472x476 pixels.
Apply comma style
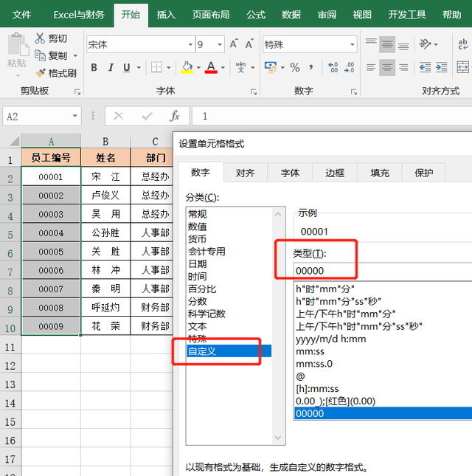[x=311, y=67]
